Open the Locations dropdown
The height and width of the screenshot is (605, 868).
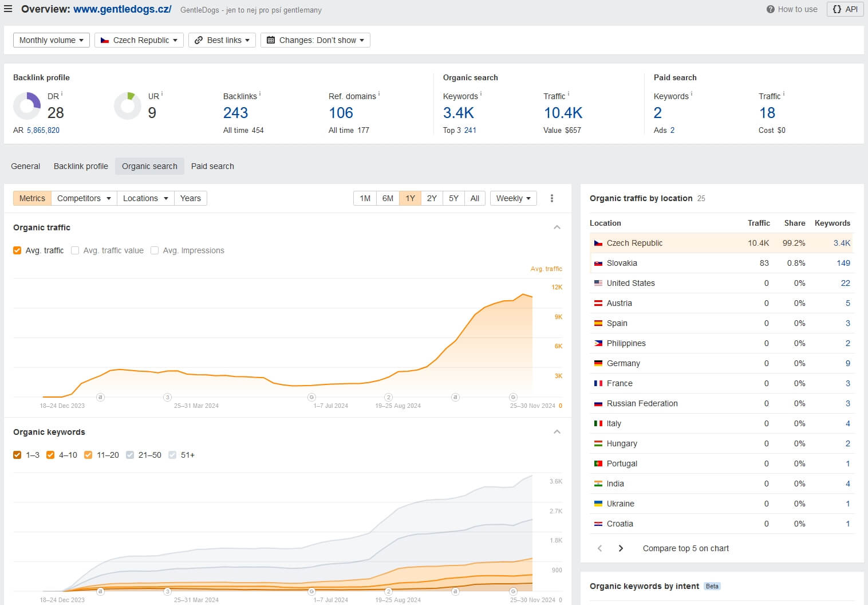[x=145, y=198]
